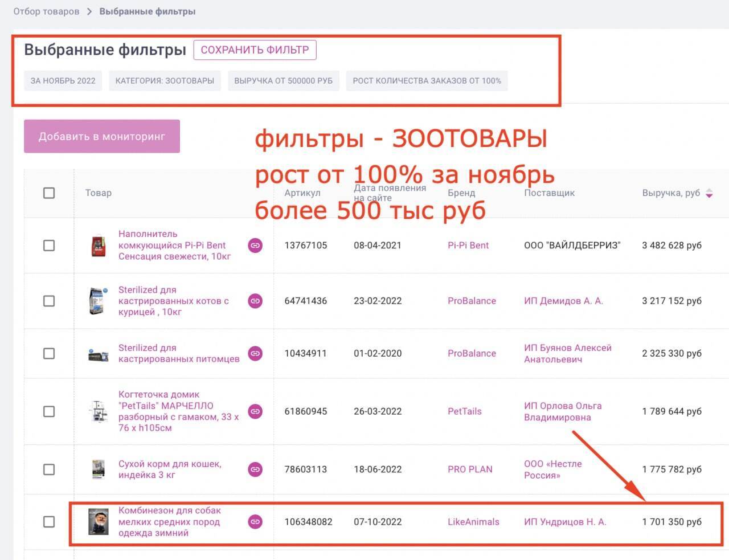Select the Когтеточка домик PetTails row checkbox
The height and width of the screenshot is (560, 729).
click(49, 411)
